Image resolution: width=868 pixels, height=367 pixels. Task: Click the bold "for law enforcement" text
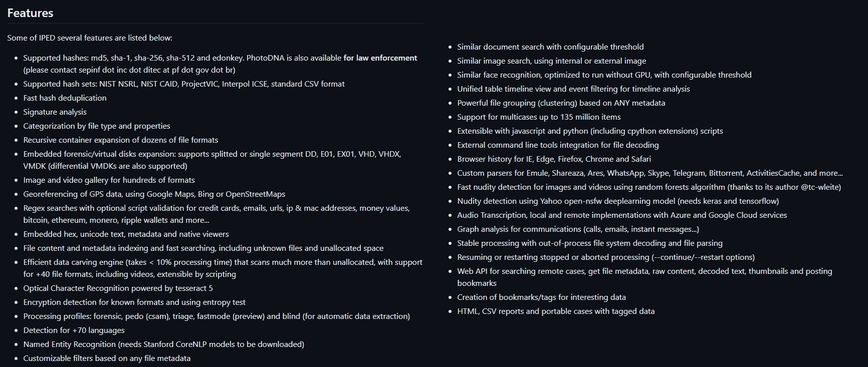380,58
